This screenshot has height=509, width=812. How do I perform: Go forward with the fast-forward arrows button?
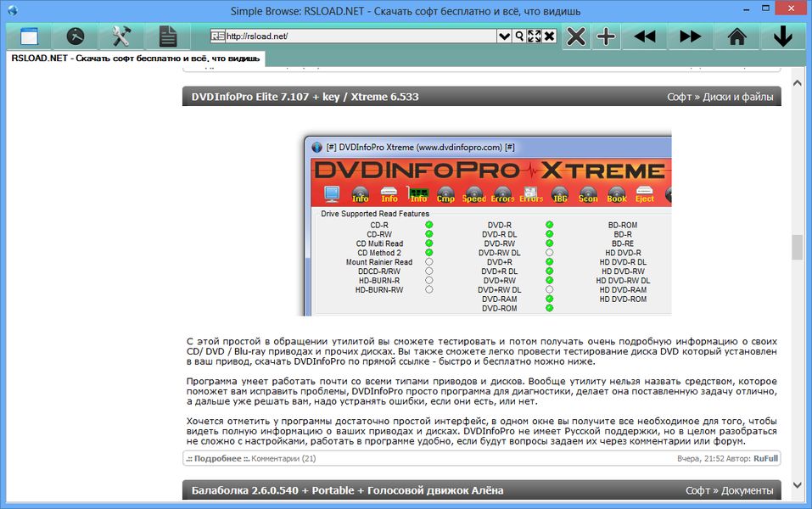[691, 36]
